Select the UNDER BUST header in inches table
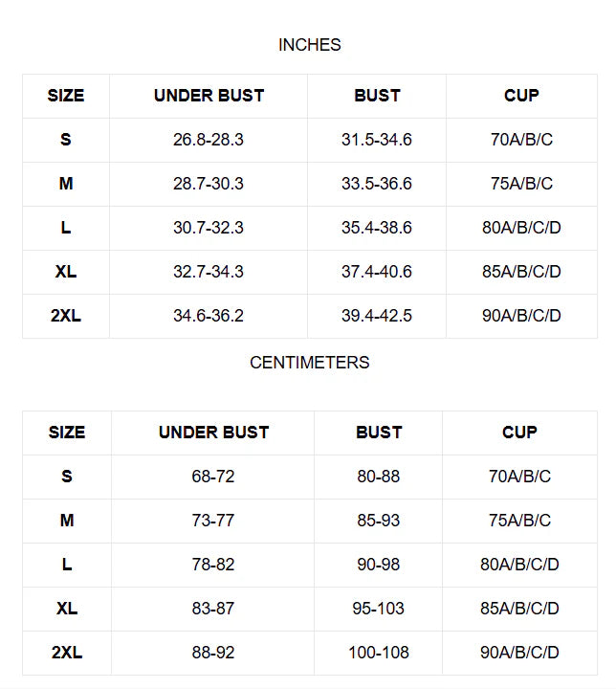This screenshot has height=689, width=616. pos(209,96)
